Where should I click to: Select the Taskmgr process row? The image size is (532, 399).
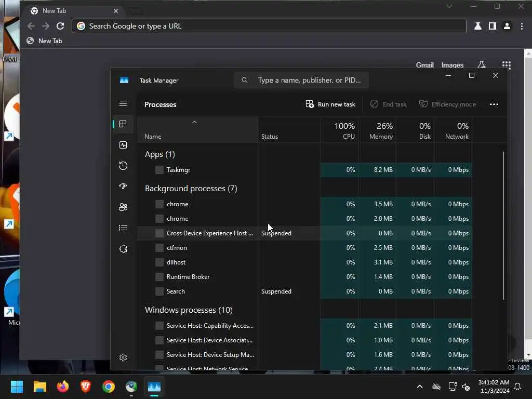click(304, 170)
